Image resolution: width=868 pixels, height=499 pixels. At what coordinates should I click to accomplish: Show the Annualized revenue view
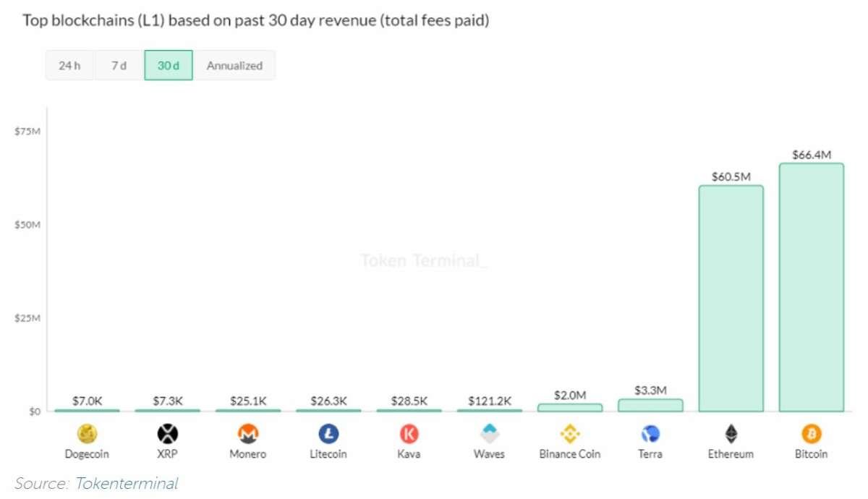234,65
